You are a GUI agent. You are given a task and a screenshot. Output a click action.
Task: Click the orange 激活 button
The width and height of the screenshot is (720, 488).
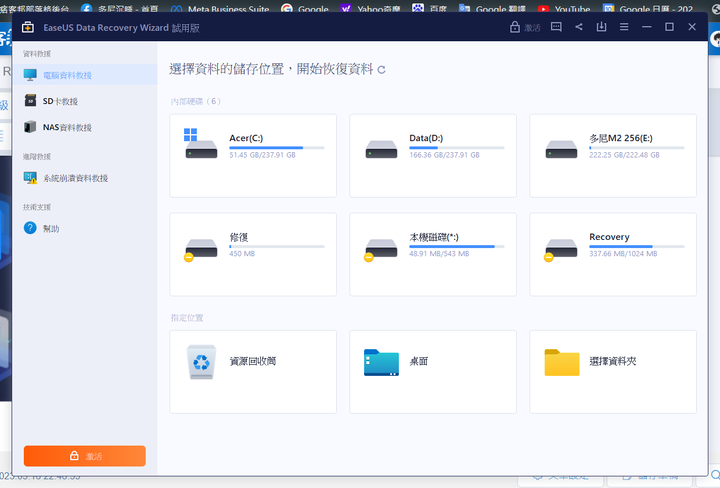point(85,456)
